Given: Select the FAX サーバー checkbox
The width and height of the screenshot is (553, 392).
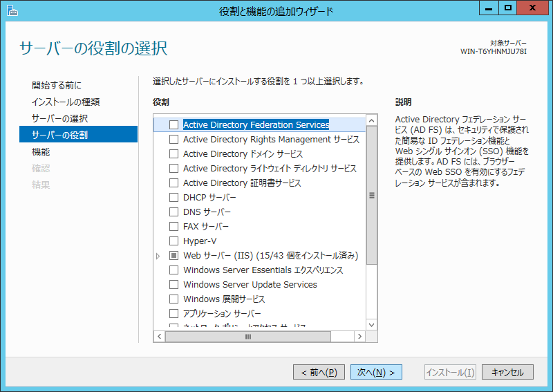Looking at the screenshot, I should pos(174,227).
